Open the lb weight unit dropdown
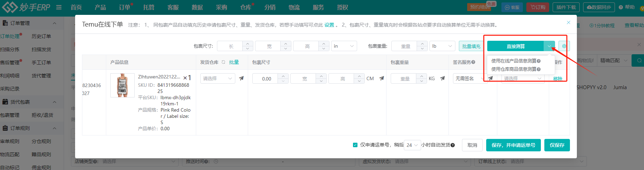Screen dimensions: 644x170 442,46
